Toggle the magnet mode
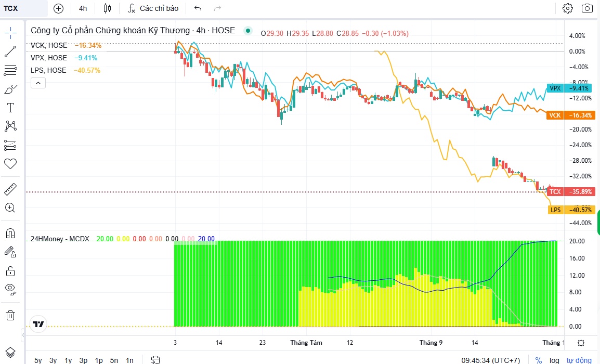Viewport: 600px width, 364px height. coord(10,233)
